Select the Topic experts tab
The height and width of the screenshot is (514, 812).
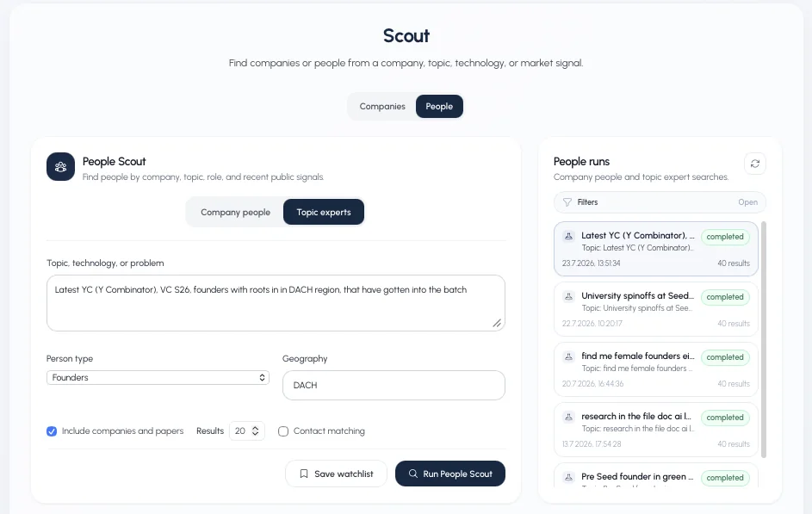[x=324, y=212]
